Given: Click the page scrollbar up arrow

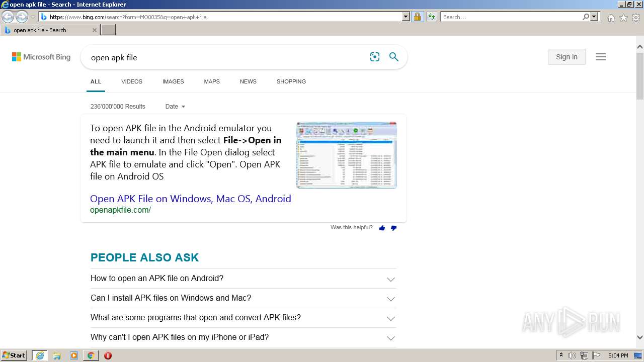Looking at the screenshot, I should [640, 47].
